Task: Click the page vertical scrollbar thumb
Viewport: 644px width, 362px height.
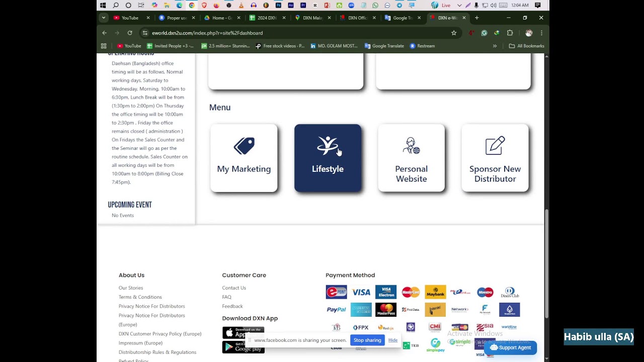Action: tap(546, 264)
